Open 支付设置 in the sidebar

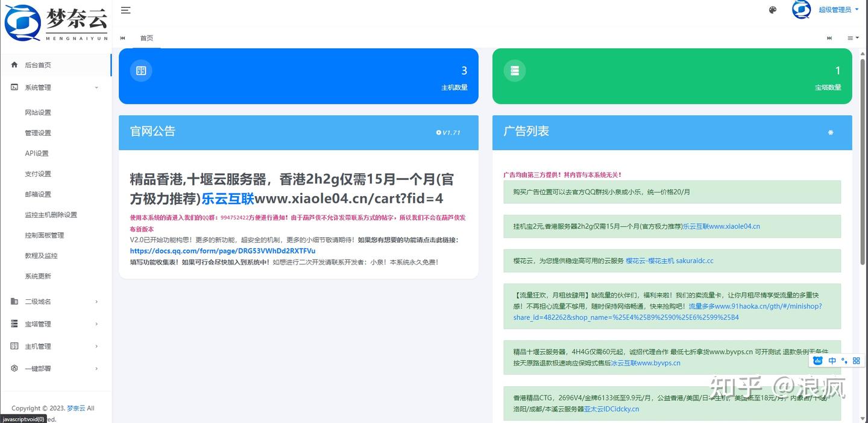tap(38, 174)
